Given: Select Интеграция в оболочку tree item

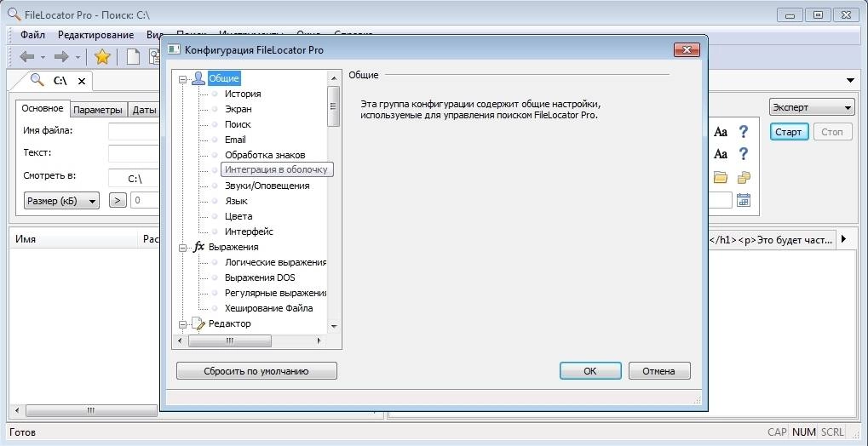Looking at the screenshot, I should coord(276,169).
